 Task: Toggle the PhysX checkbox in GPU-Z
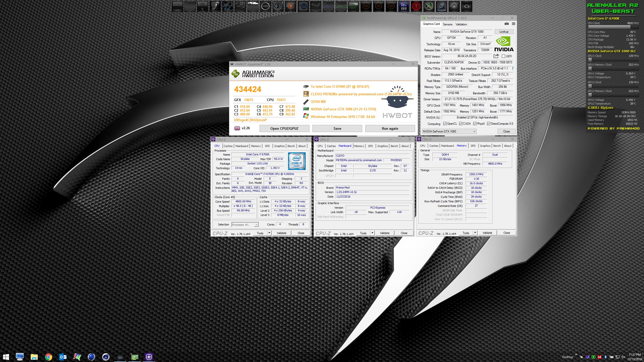click(x=475, y=124)
